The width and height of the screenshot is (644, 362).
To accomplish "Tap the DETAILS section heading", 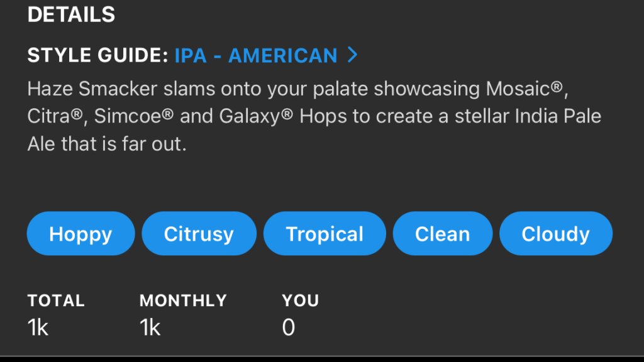I will [71, 14].
